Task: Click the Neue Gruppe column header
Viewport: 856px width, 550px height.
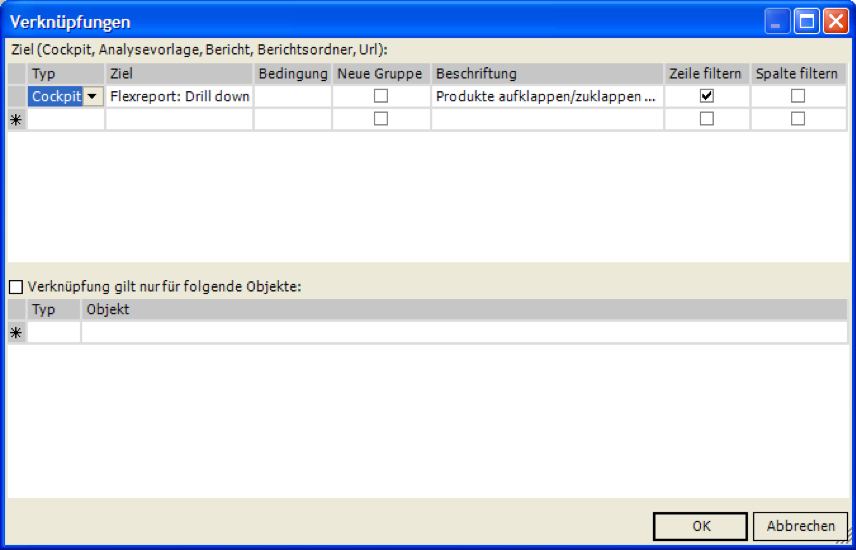Action: click(381, 74)
